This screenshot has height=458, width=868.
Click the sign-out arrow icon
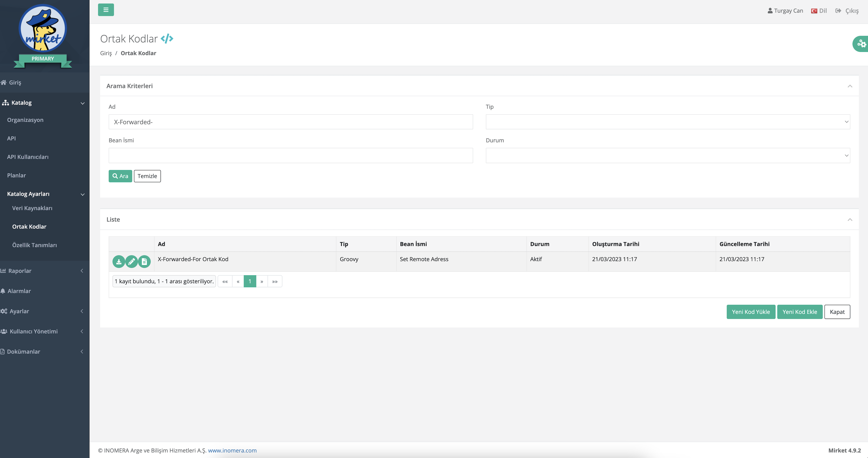[838, 11]
